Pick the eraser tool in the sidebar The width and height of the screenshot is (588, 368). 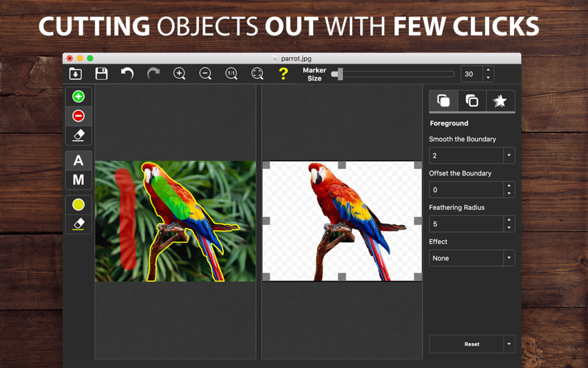click(x=78, y=135)
